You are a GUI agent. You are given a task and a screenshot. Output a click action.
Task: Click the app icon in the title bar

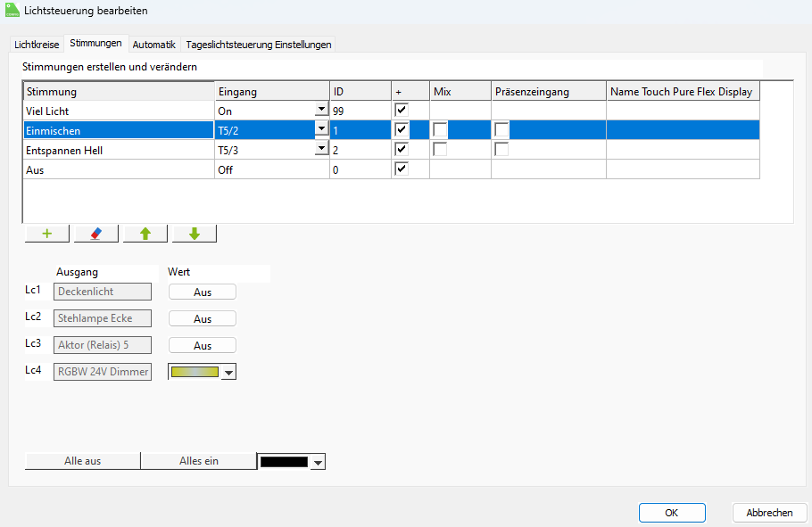click(12, 11)
